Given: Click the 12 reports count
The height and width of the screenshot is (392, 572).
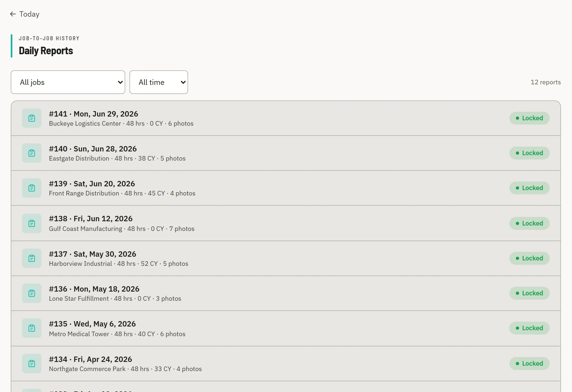Looking at the screenshot, I should [545, 82].
